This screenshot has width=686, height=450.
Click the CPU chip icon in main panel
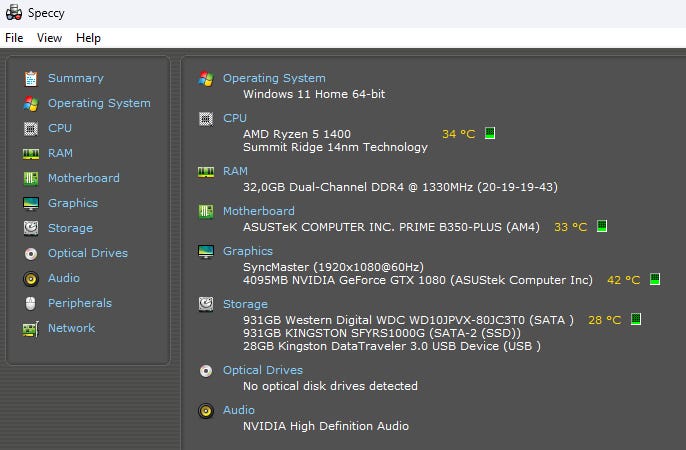[206, 119]
